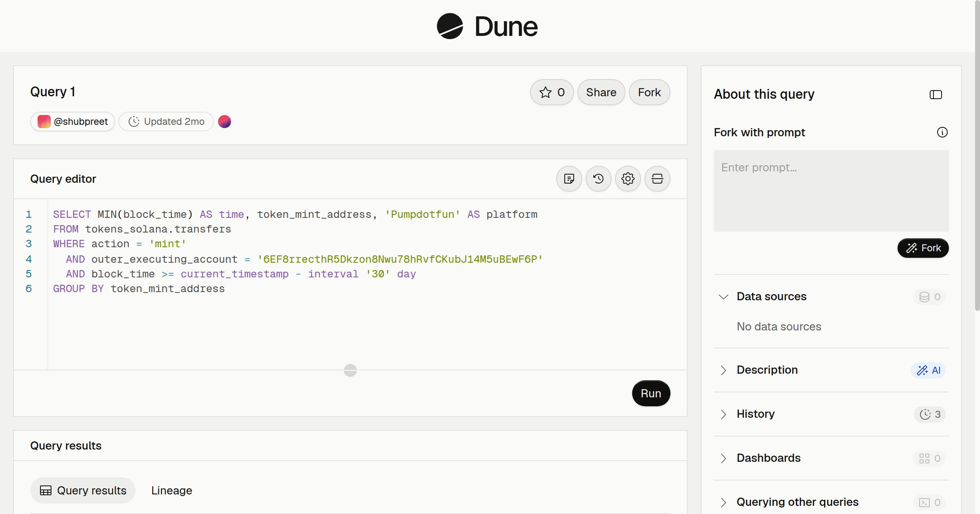Expand the Dashboards section
The height and width of the screenshot is (514, 980).
[723, 459]
